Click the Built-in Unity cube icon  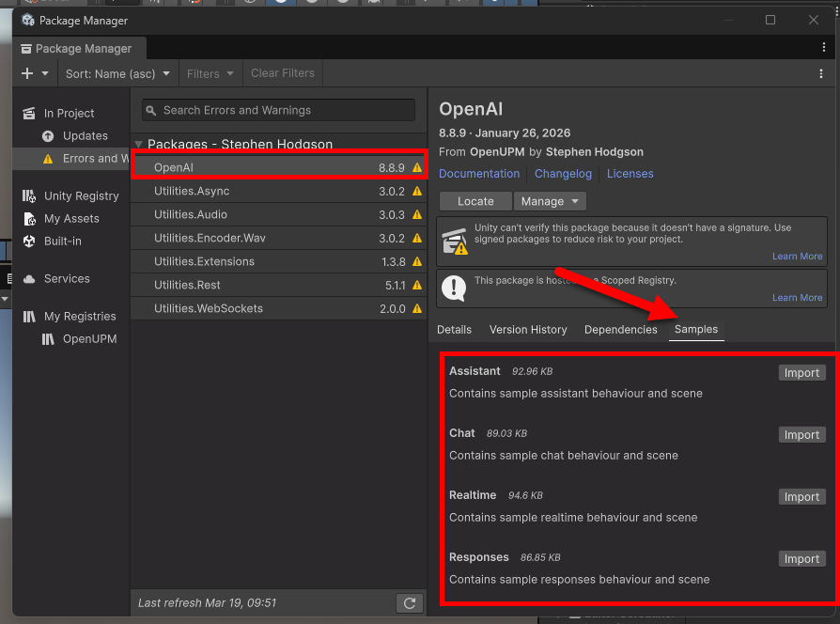(29, 241)
